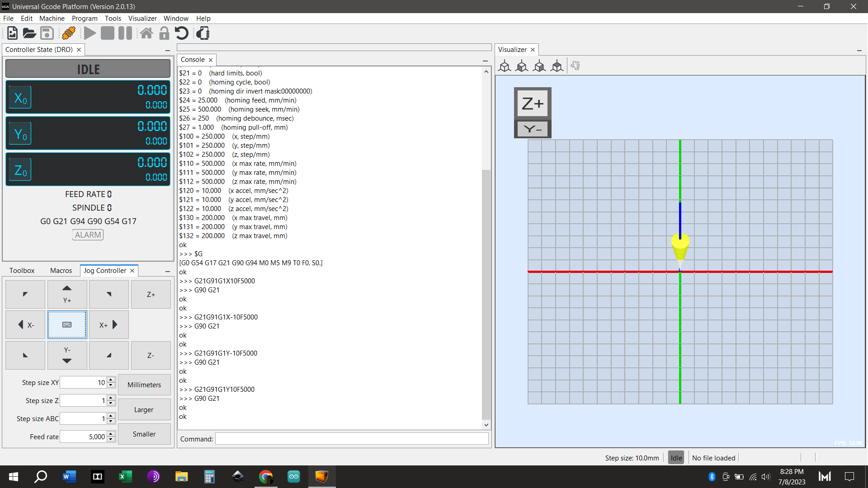Increase Step size XY with up spinner
Screen dimensions: 868x488
(111, 380)
